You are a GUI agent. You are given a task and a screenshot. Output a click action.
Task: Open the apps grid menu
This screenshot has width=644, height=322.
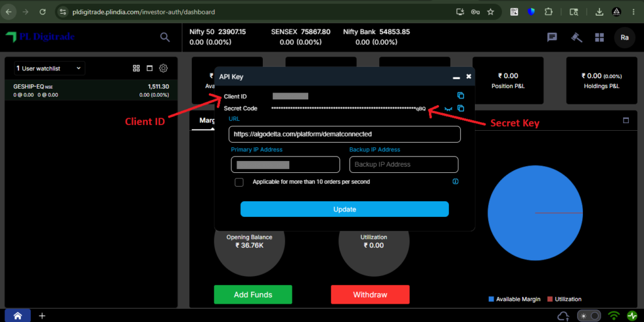(x=599, y=37)
